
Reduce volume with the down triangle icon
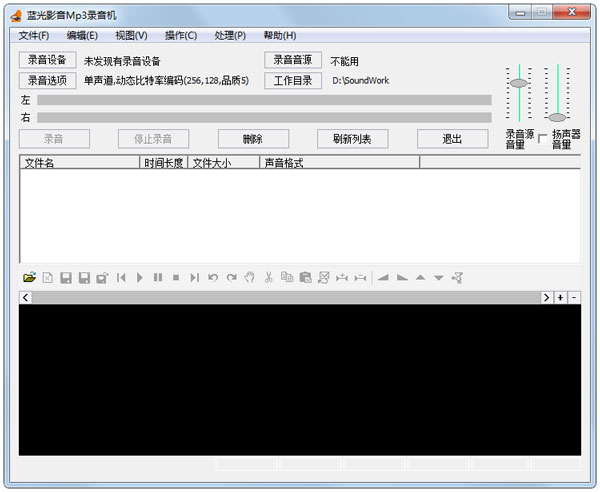pyautogui.click(x=439, y=278)
